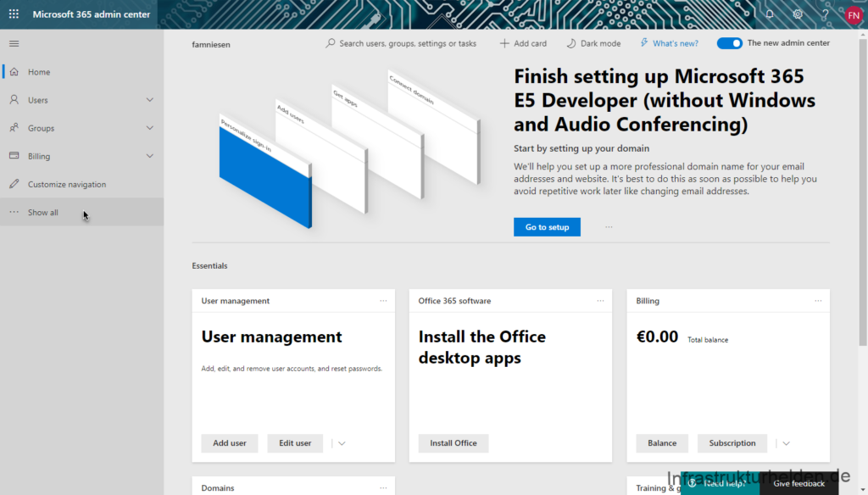Click the '€0.00' total balance value
The width and height of the screenshot is (868, 495).
tap(657, 336)
